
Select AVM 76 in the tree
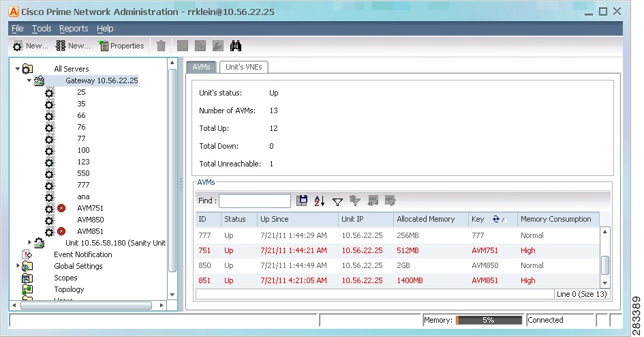point(81,127)
